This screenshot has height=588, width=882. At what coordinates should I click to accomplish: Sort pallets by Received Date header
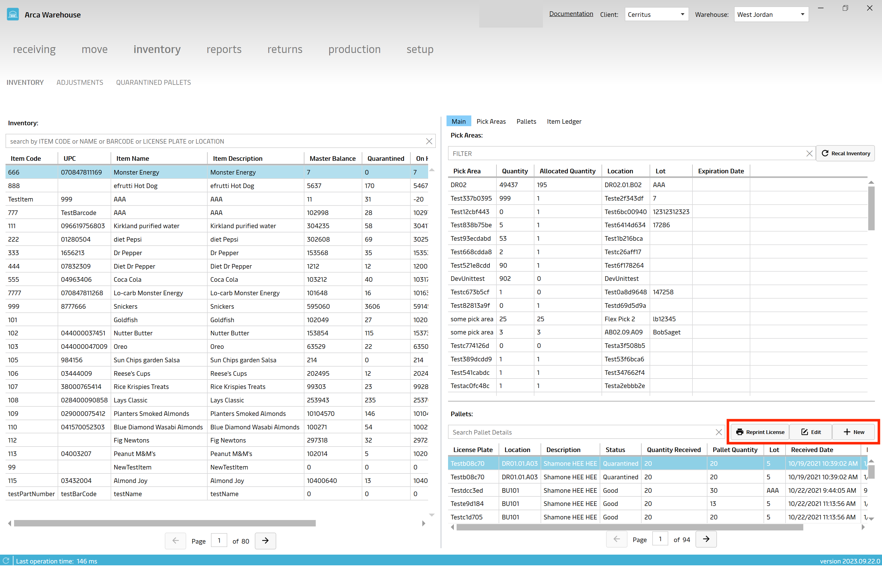(x=823, y=450)
